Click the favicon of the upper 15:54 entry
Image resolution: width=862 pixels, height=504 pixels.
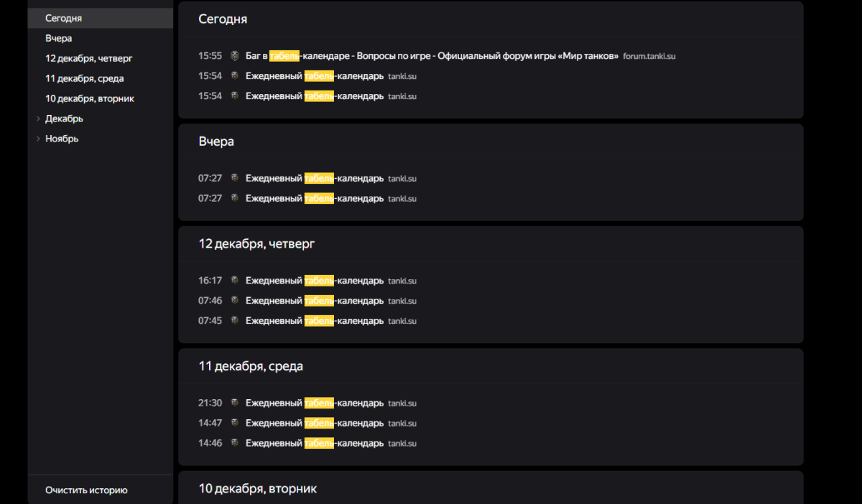pos(234,76)
